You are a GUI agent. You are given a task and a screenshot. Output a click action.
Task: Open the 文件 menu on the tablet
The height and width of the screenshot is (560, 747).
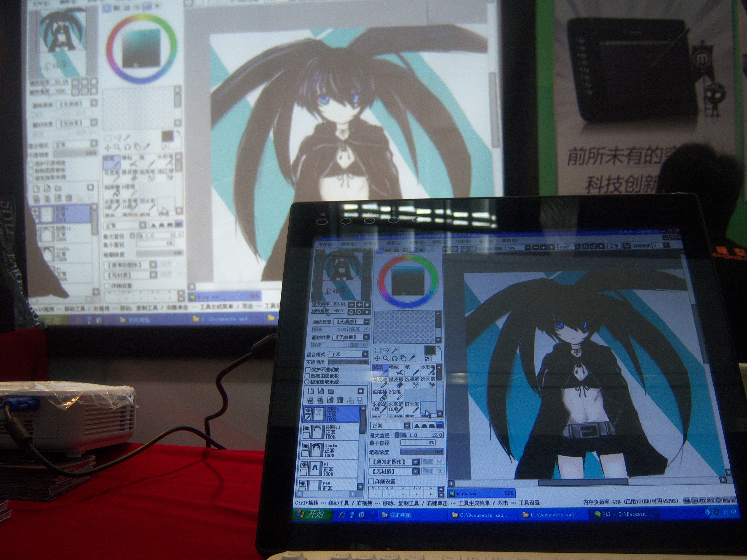(x=325, y=244)
